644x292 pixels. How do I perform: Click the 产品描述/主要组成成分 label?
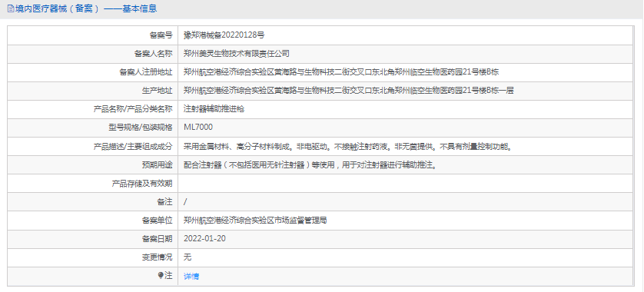tap(133, 146)
